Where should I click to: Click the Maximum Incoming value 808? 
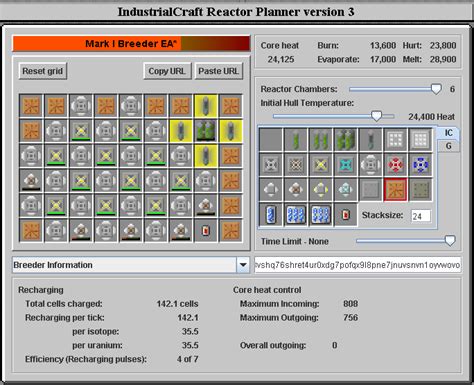[351, 304]
